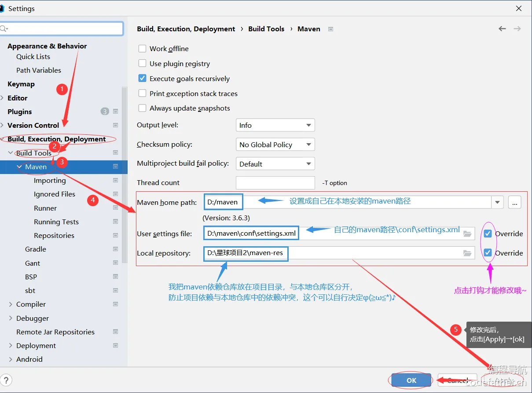Open the Runner settings page
The image size is (532, 393).
[45, 208]
